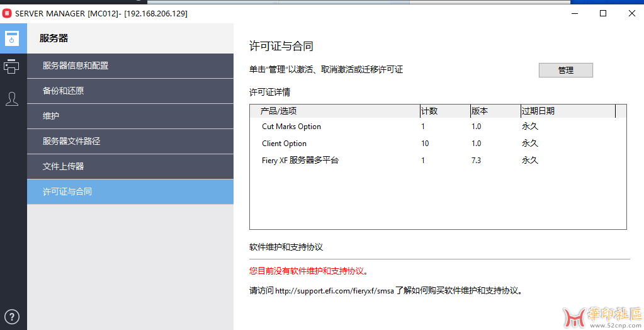Select 许可证与合同 menu item
This screenshot has height=330, width=644.
point(130,192)
